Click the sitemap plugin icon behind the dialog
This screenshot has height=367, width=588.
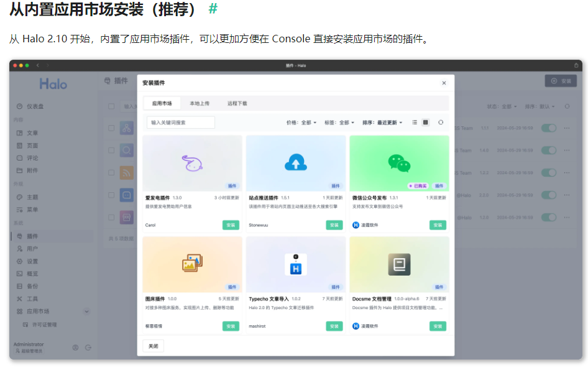(x=127, y=128)
